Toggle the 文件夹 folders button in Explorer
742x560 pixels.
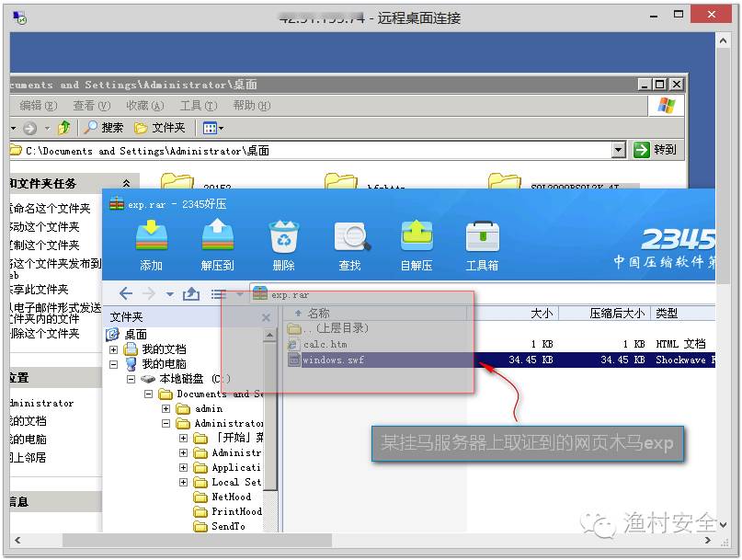point(159,128)
